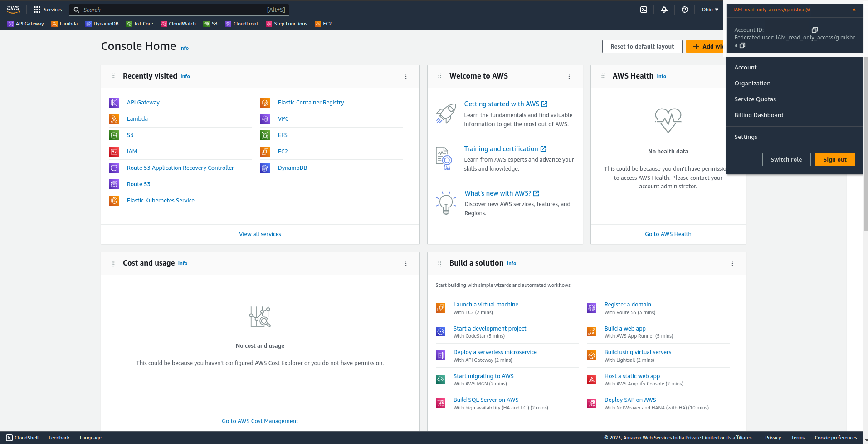Viewport: 868px width, 444px height.
Task: Click the VPC icon in Recently visited
Action: point(265,119)
